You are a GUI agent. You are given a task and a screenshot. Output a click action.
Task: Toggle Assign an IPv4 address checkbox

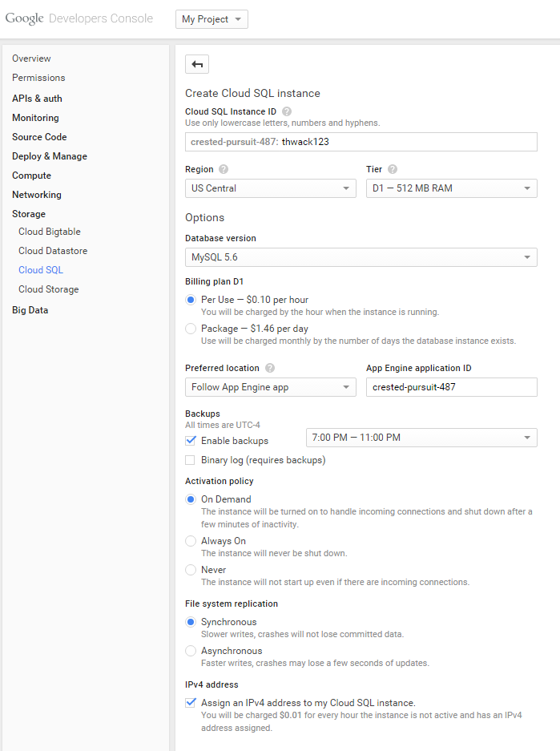click(x=191, y=703)
